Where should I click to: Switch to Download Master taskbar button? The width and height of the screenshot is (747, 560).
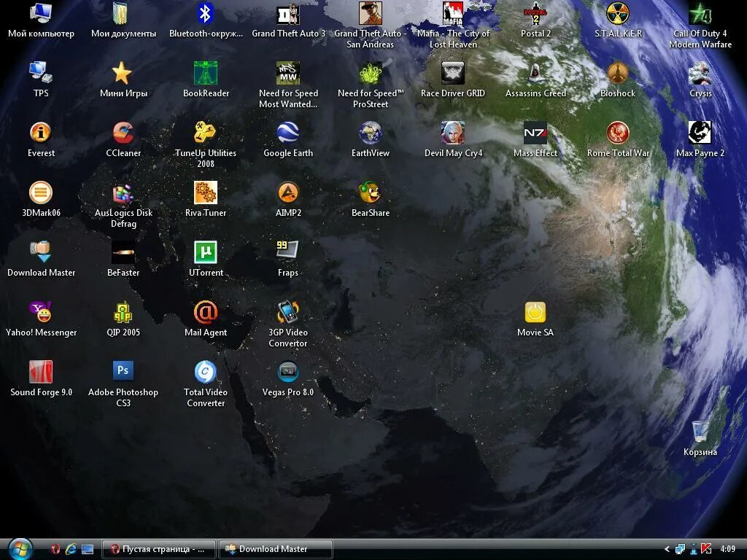(275, 549)
